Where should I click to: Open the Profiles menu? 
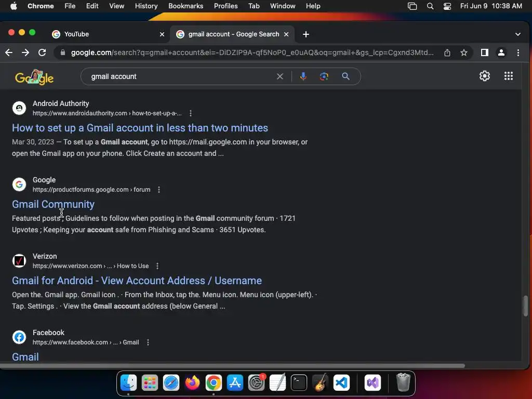pos(225,6)
